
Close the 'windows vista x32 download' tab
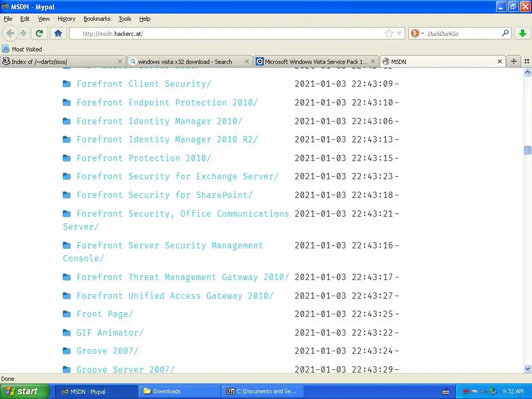(x=247, y=61)
